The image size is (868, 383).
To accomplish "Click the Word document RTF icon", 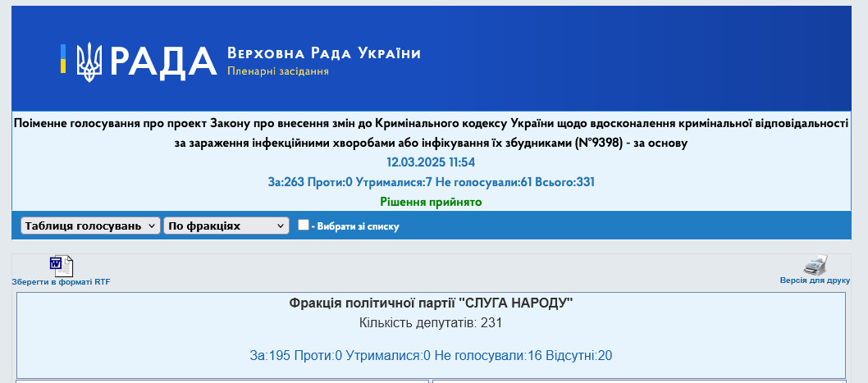I will [x=61, y=266].
